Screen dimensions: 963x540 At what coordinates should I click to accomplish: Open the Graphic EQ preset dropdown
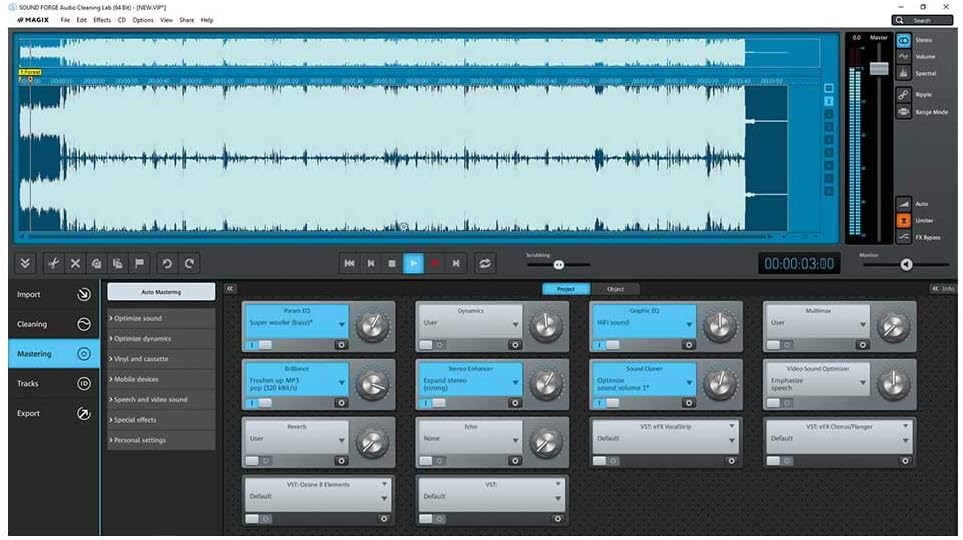(x=691, y=325)
